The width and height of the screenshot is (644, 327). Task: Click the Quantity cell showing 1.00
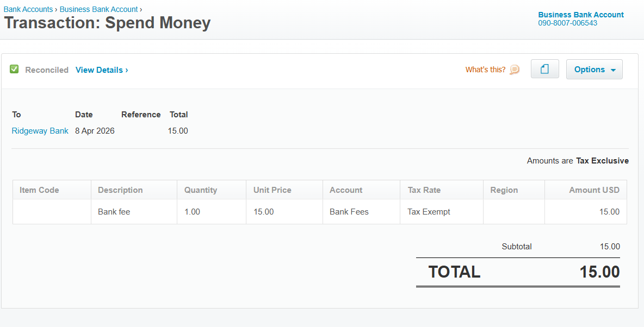click(212, 212)
